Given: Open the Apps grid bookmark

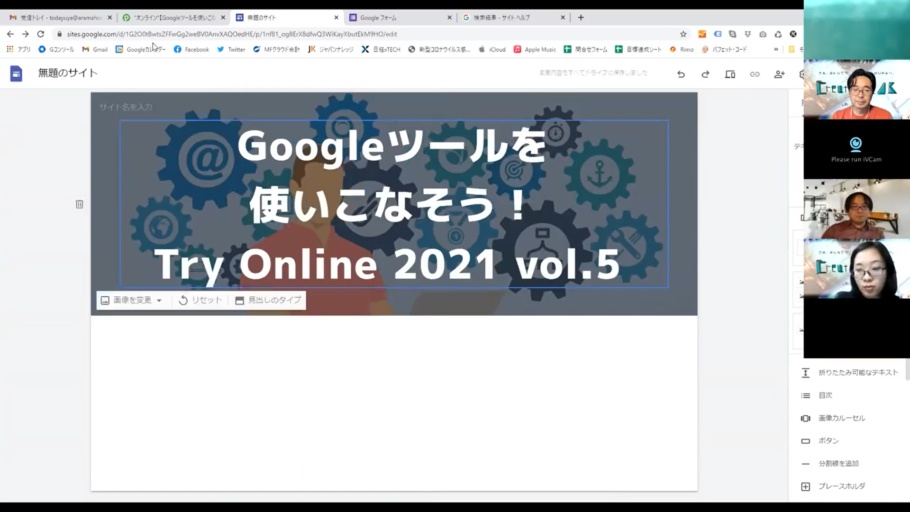Looking at the screenshot, I should [x=18, y=49].
